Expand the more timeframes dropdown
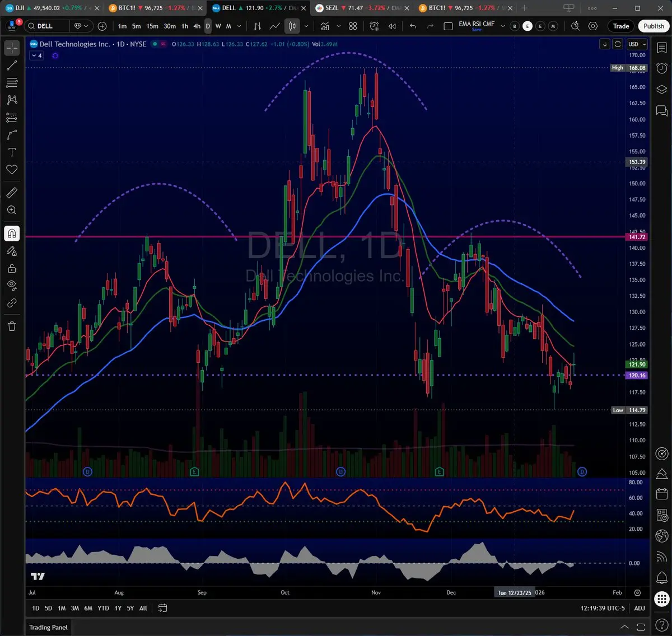Screen dimensions: 672x636 [x=240, y=26]
